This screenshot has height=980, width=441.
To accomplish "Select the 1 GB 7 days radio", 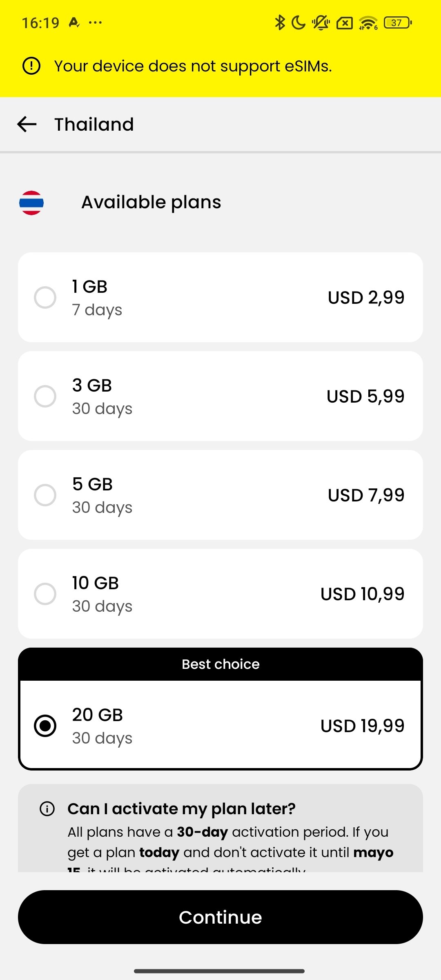I will (45, 297).
